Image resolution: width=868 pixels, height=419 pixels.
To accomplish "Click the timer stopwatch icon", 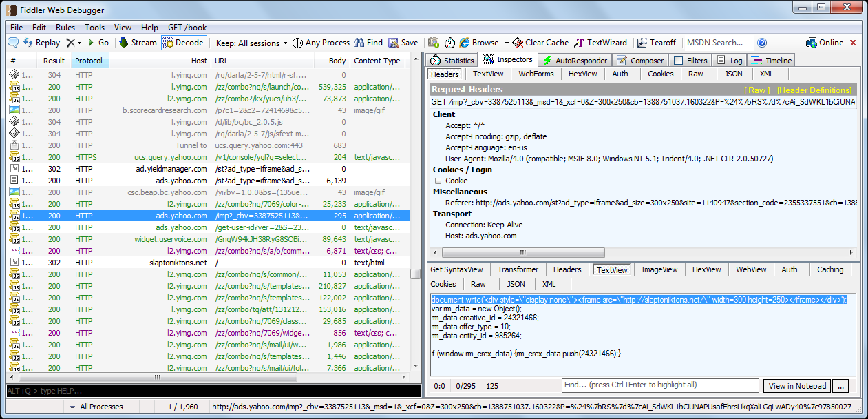I will coord(449,43).
